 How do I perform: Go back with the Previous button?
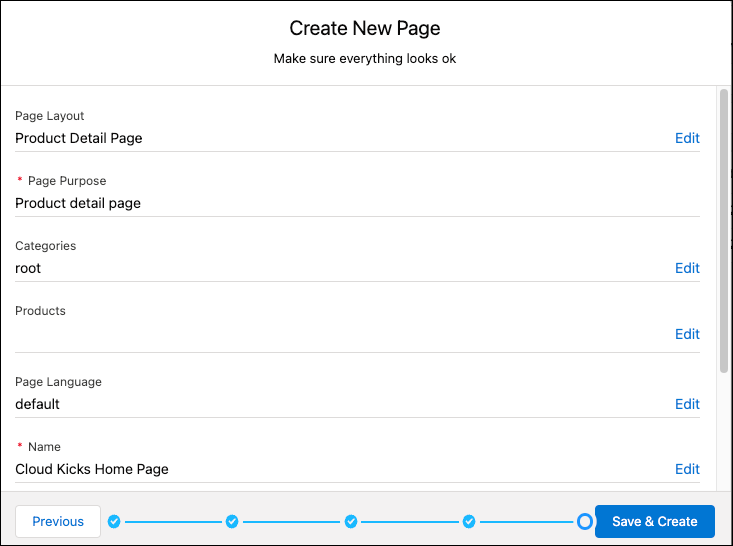(x=58, y=521)
